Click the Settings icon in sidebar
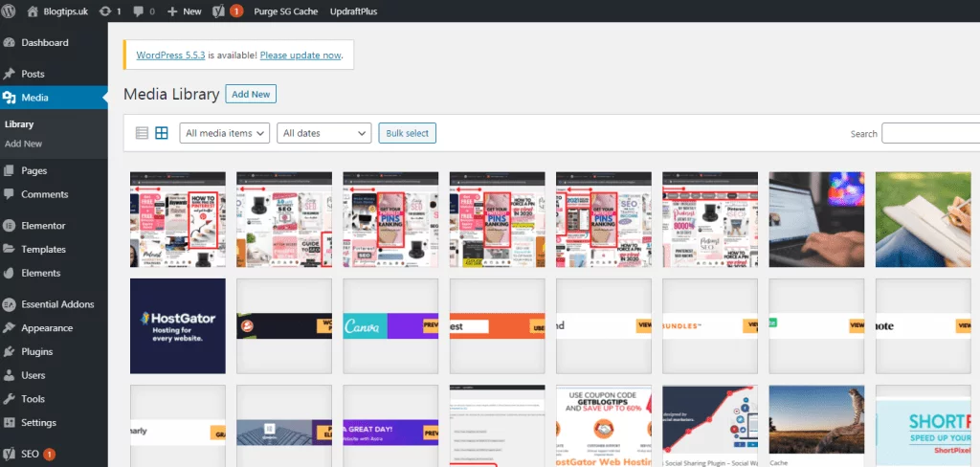This screenshot has width=980, height=467. pos(10,423)
